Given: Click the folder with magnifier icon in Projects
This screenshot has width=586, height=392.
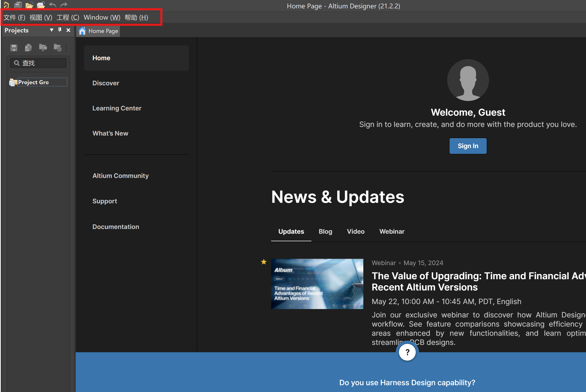Looking at the screenshot, I should [x=43, y=48].
